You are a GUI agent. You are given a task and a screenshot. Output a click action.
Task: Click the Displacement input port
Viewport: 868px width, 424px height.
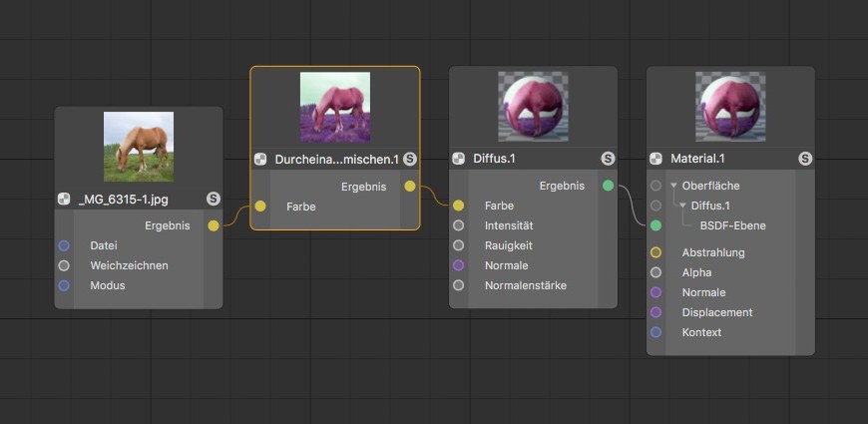tap(655, 312)
